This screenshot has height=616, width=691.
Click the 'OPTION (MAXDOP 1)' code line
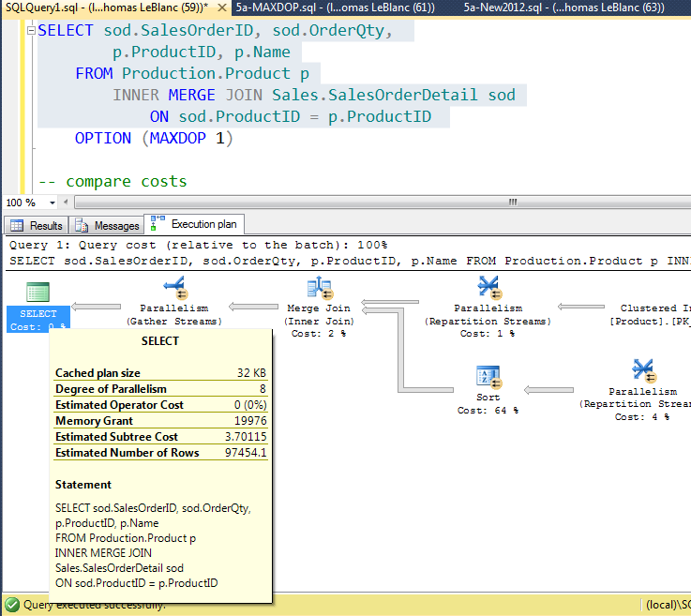[154, 139]
